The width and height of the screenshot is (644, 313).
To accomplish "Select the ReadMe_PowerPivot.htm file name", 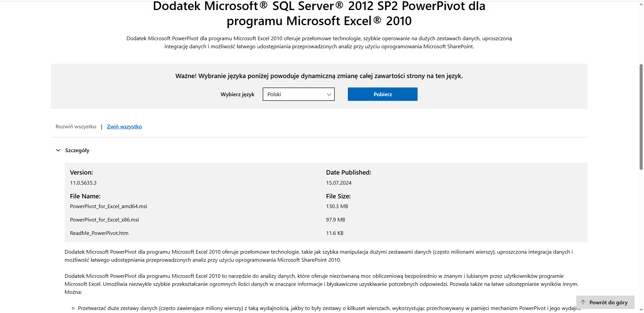I will tap(99, 233).
